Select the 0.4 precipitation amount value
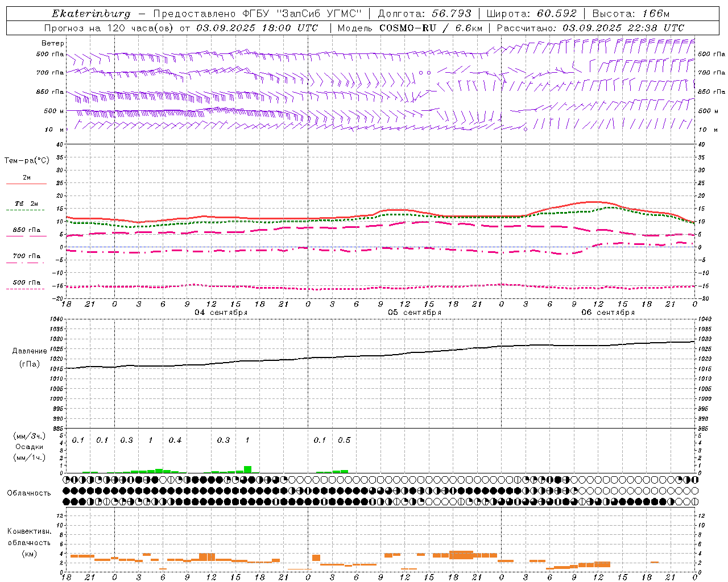 (x=175, y=440)
